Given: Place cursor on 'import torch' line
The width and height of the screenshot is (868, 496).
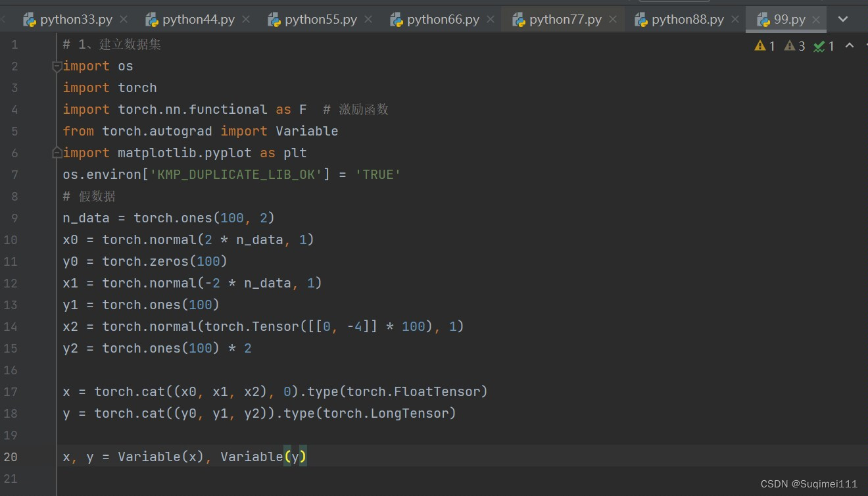Looking at the screenshot, I should coord(110,87).
